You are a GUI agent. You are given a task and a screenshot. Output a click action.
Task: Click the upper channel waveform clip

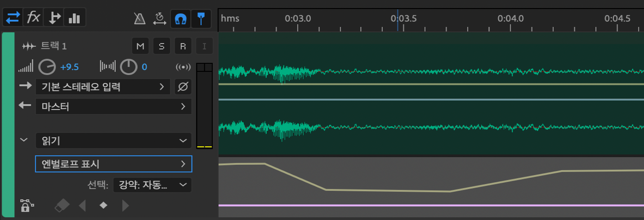point(431,72)
